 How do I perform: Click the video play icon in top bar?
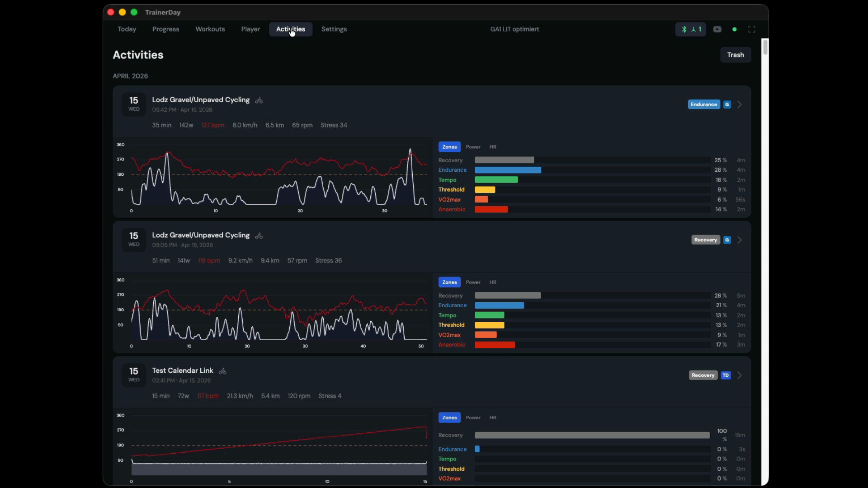pyautogui.click(x=717, y=29)
